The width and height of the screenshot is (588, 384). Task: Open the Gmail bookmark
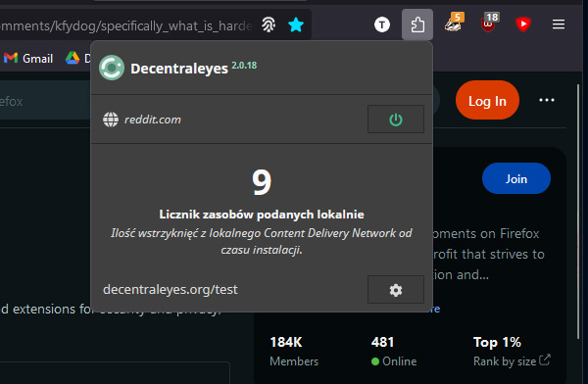coord(28,58)
